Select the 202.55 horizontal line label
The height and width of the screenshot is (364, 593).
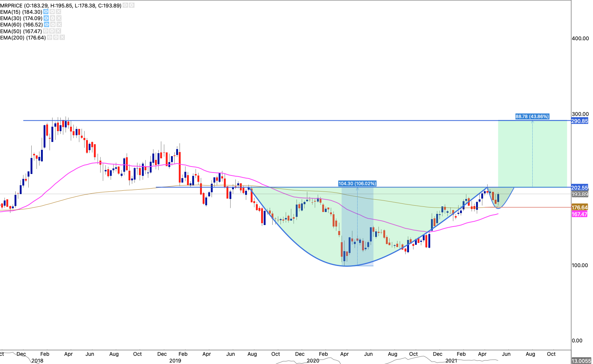coord(580,188)
